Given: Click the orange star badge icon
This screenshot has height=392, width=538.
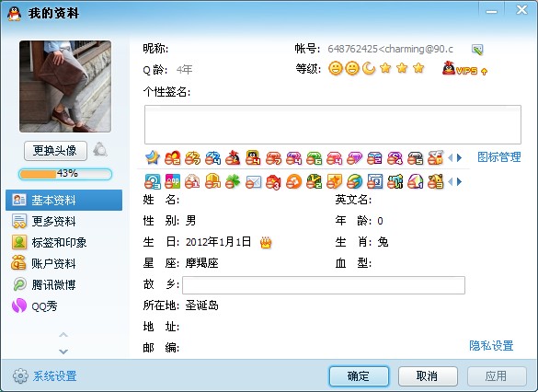Looking at the screenshot, I should 334,181.
